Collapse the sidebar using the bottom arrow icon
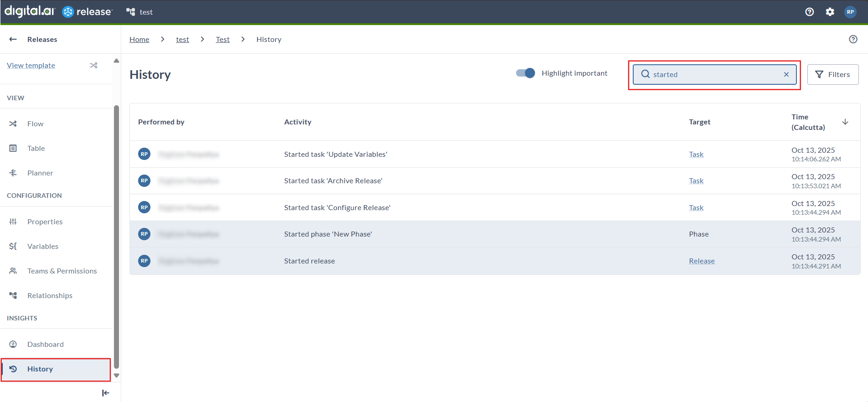Image resolution: width=868 pixels, height=402 pixels. pyautogui.click(x=105, y=393)
